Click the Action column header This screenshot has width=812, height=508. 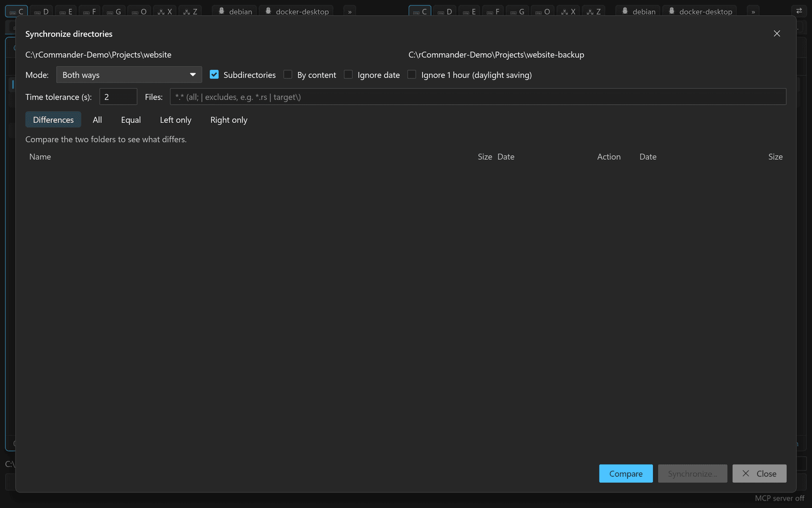[609, 157]
